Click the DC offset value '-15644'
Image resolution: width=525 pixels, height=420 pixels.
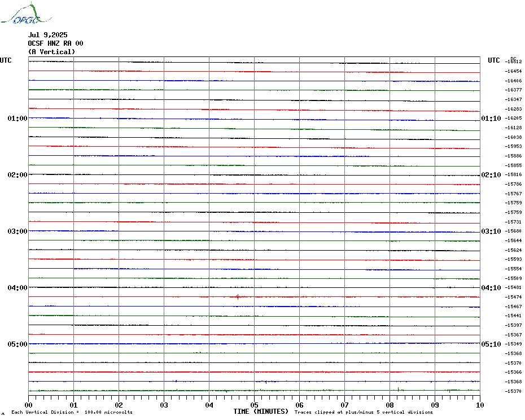(x=513, y=240)
